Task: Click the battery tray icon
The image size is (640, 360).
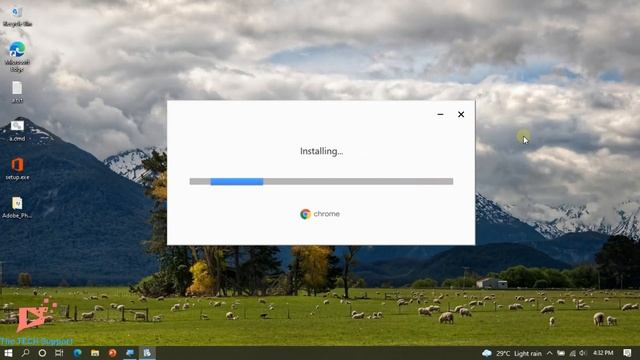Action: coord(561,353)
